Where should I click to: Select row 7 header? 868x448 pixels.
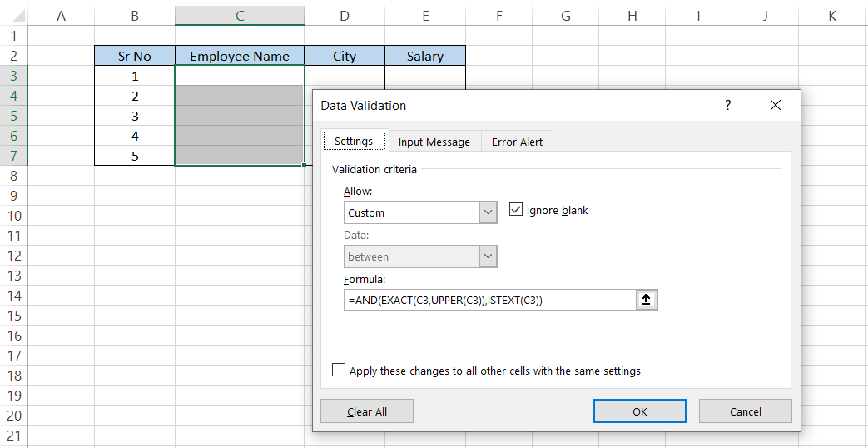tap(13, 156)
